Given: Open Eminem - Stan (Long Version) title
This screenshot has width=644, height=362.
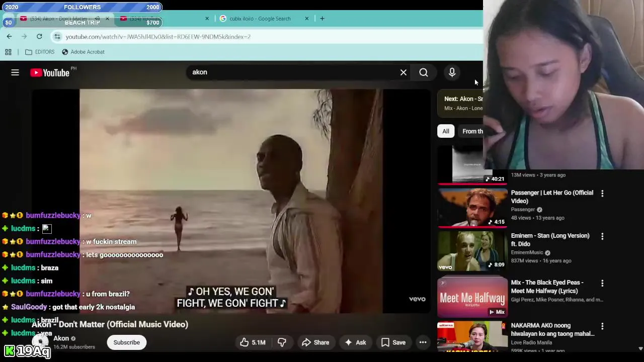Looking at the screenshot, I should pyautogui.click(x=550, y=240).
